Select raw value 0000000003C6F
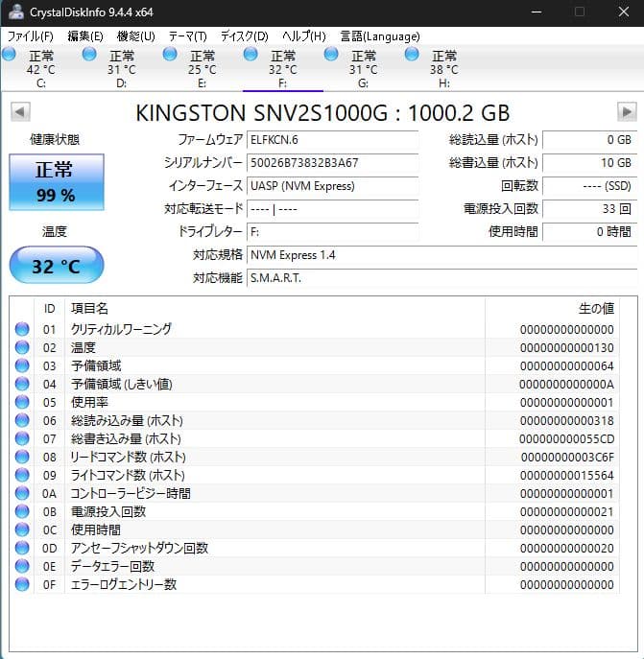The width and height of the screenshot is (644, 659). pyautogui.click(x=567, y=457)
